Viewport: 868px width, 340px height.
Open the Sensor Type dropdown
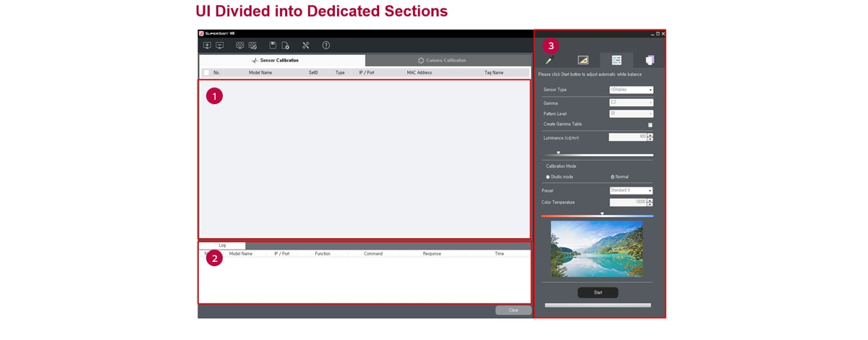631,90
